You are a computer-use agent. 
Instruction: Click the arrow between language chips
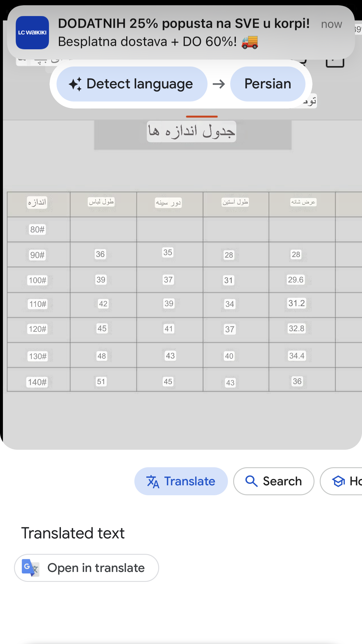coord(219,84)
